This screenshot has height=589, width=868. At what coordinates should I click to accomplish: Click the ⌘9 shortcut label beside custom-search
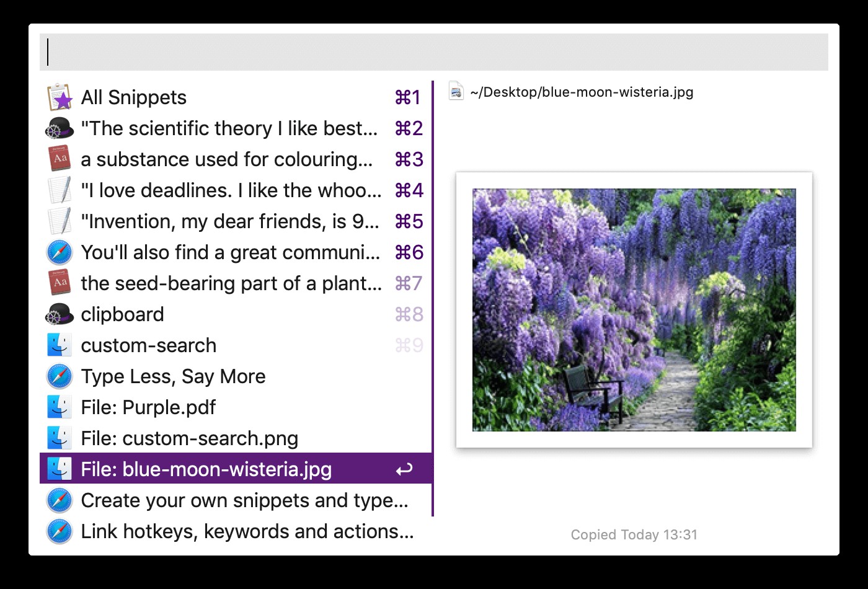click(x=409, y=345)
